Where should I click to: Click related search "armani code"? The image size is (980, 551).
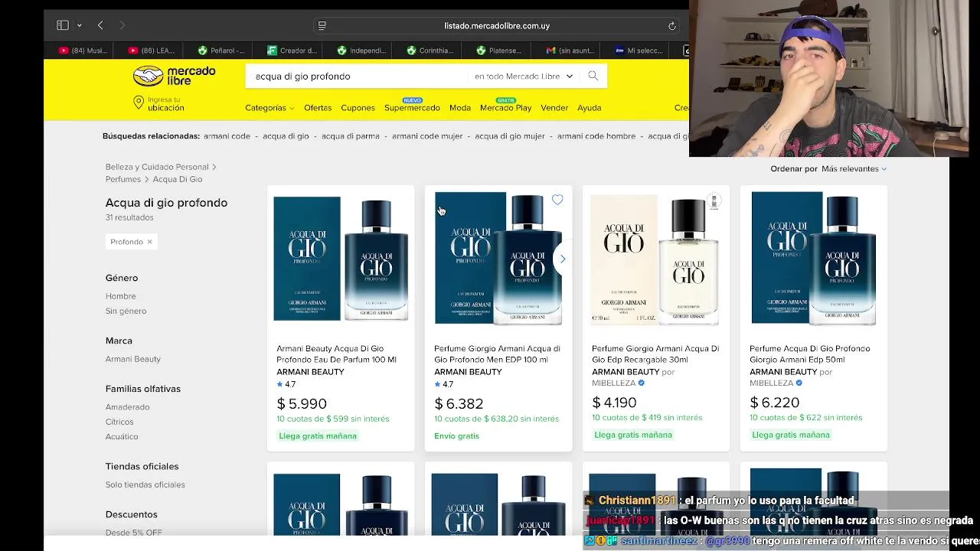227,136
